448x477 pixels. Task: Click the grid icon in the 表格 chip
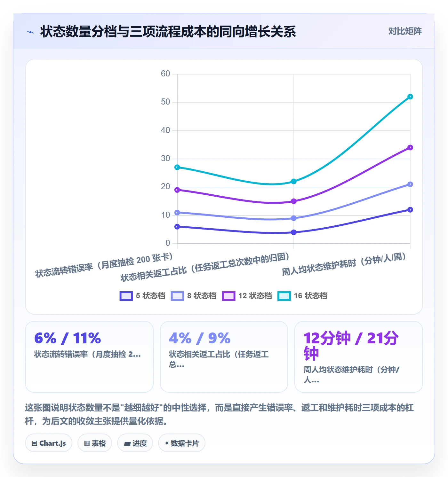87,443
